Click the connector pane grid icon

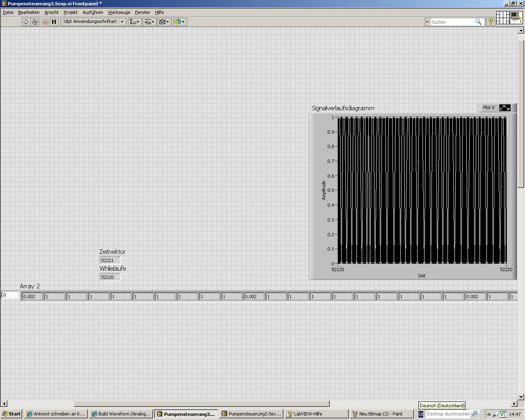coord(502,18)
